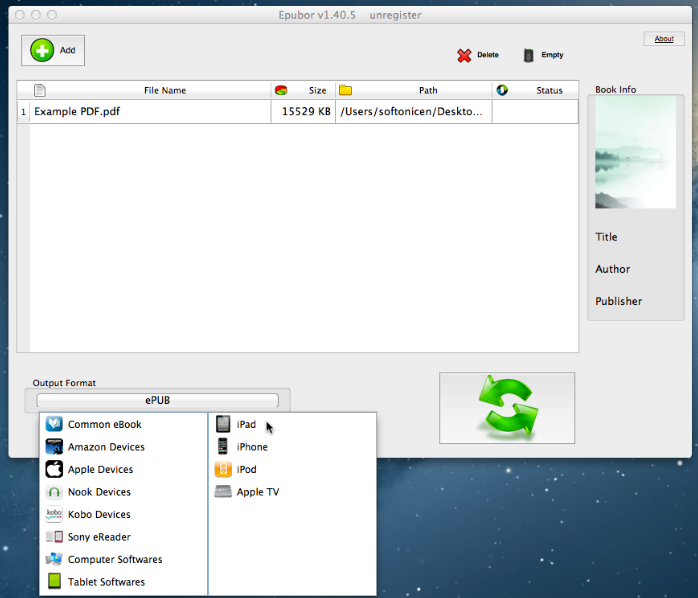Select the iPad icon in submenu
Screen dimensions: 698x598
pyautogui.click(x=223, y=424)
